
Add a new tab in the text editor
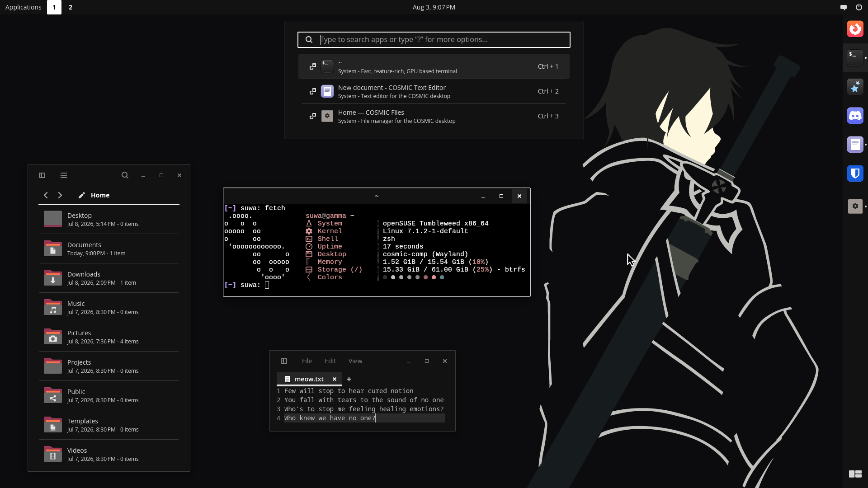[349, 379]
